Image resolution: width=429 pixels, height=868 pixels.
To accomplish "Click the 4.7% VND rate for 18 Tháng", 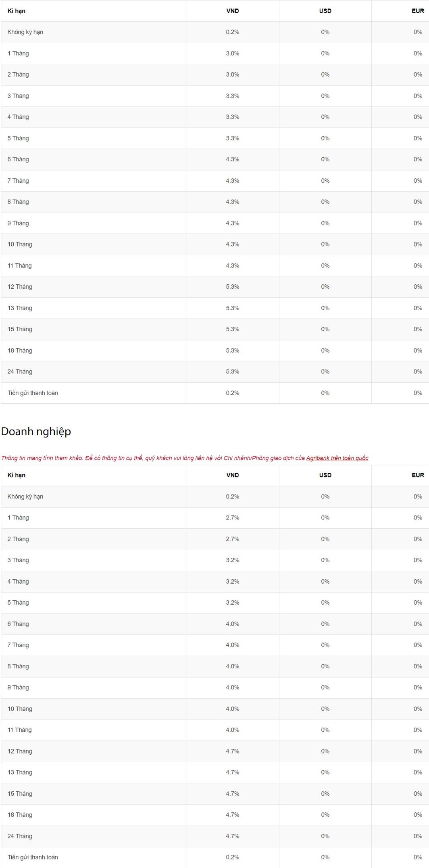I will click(232, 815).
